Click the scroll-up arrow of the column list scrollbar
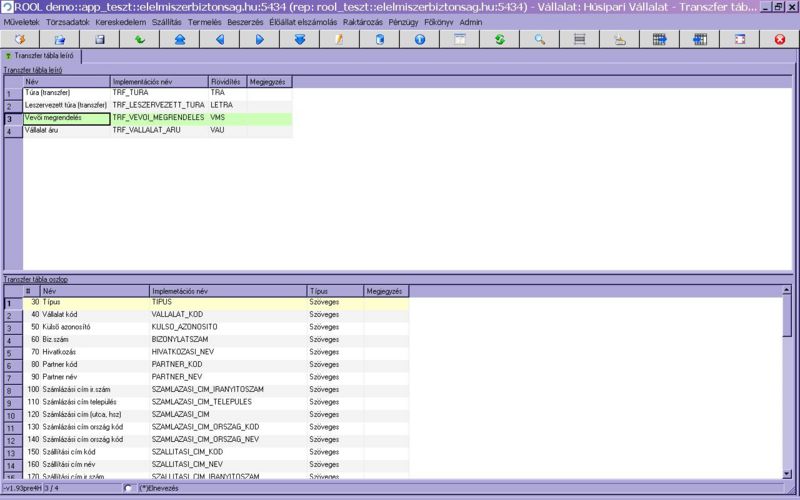800x500 pixels. [x=787, y=290]
